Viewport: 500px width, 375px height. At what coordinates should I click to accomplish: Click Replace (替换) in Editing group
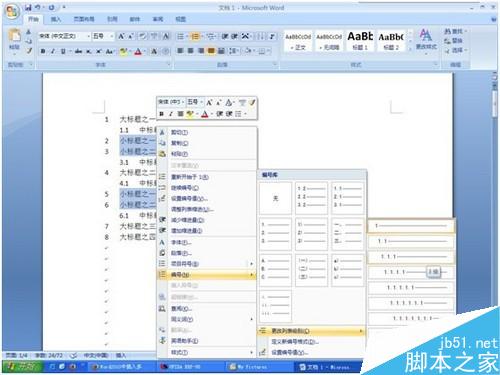[x=453, y=41]
